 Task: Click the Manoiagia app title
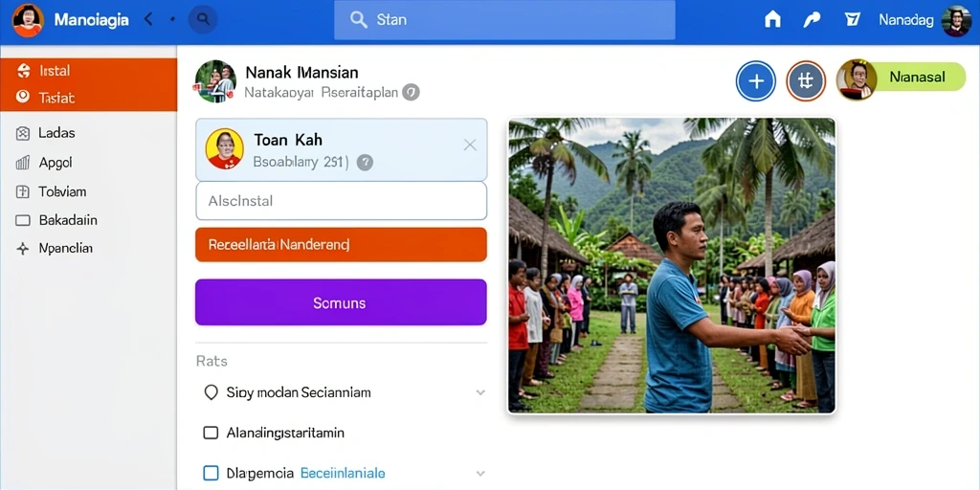pos(91,20)
